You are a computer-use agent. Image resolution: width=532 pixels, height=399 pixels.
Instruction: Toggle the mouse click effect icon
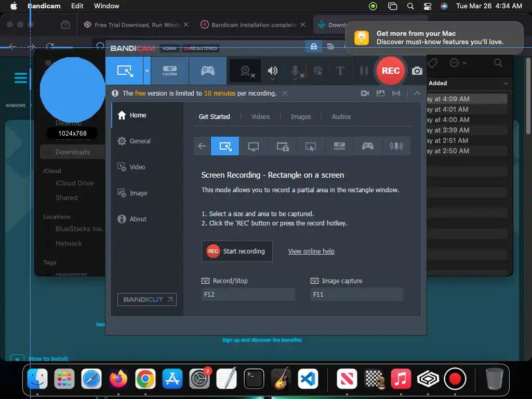point(318,71)
